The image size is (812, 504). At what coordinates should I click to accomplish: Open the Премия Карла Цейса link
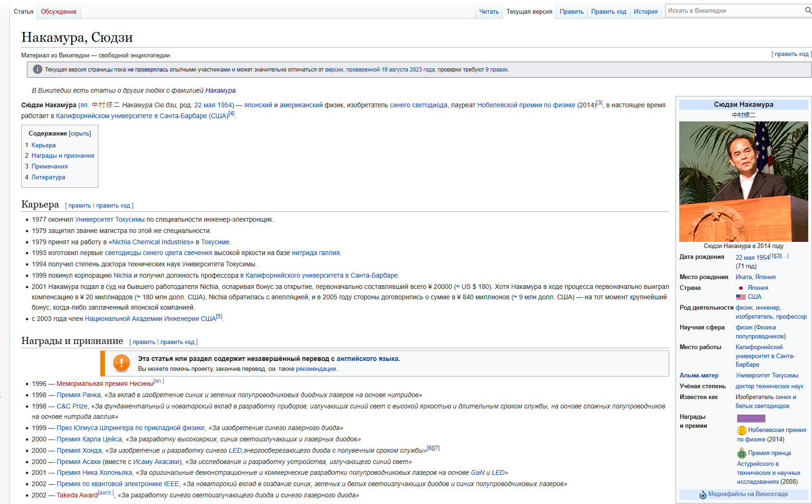89,440
